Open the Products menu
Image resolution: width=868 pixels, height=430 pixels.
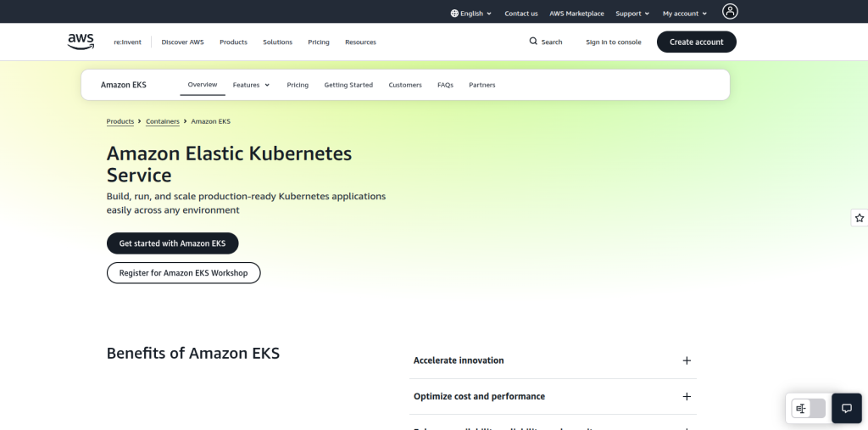tap(233, 42)
